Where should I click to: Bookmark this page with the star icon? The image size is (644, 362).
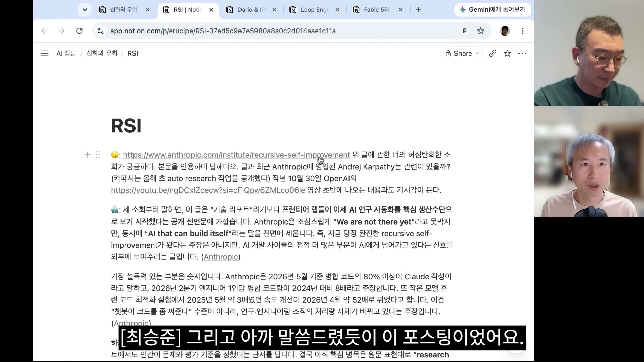[481, 31]
